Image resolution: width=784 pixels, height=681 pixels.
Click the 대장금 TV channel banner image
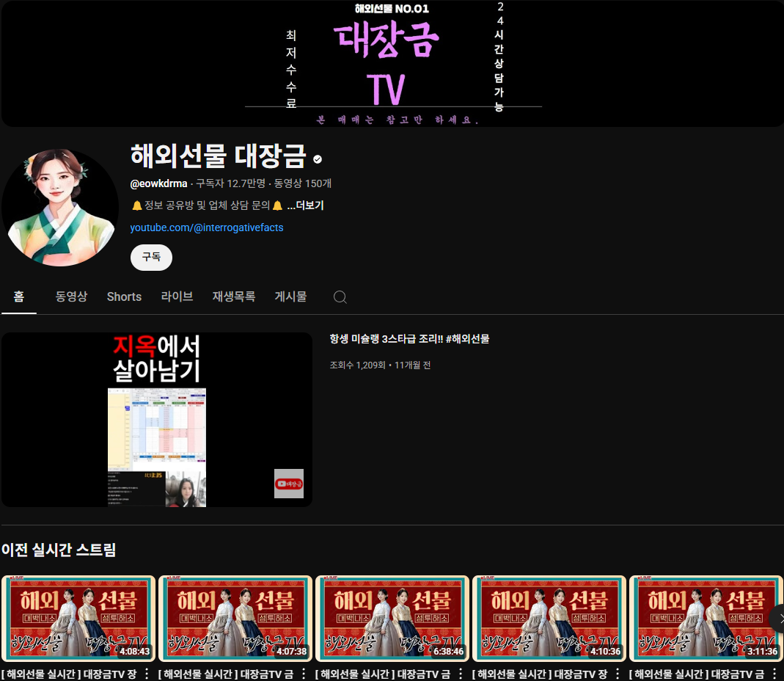point(392,63)
